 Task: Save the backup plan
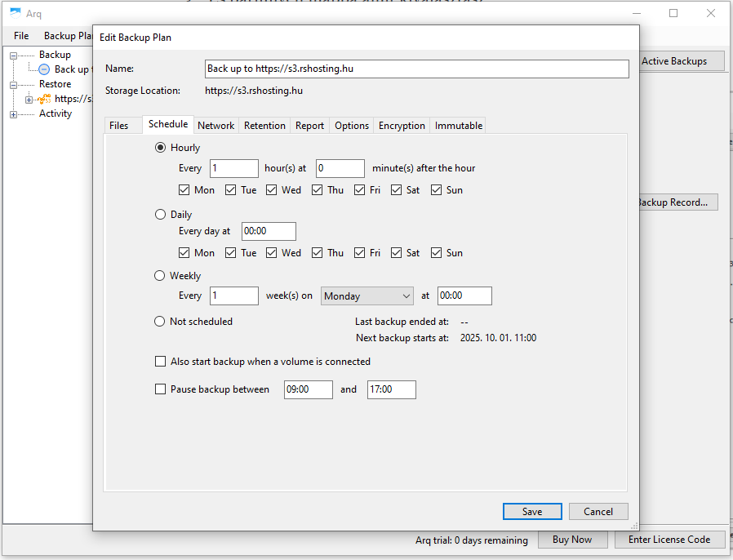532,512
